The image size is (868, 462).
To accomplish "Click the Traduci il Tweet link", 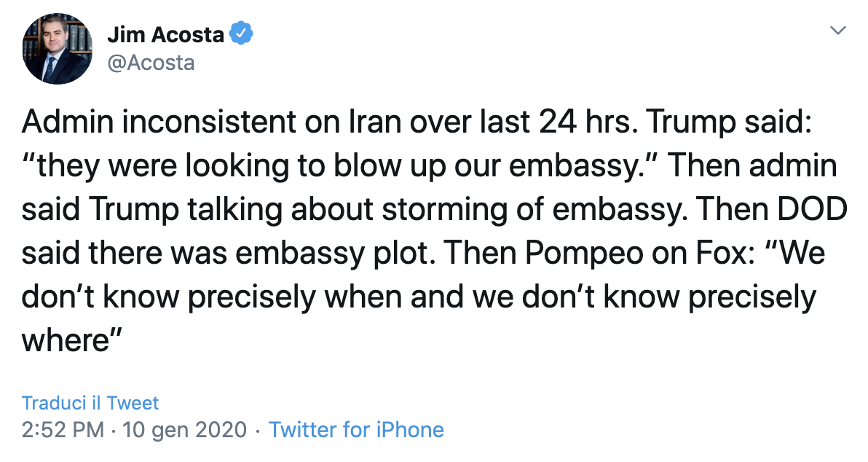I will coord(90,403).
